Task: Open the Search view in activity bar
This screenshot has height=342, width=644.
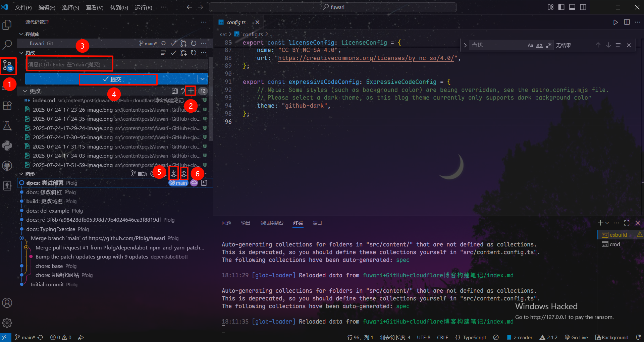Action: (x=7, y=45)
